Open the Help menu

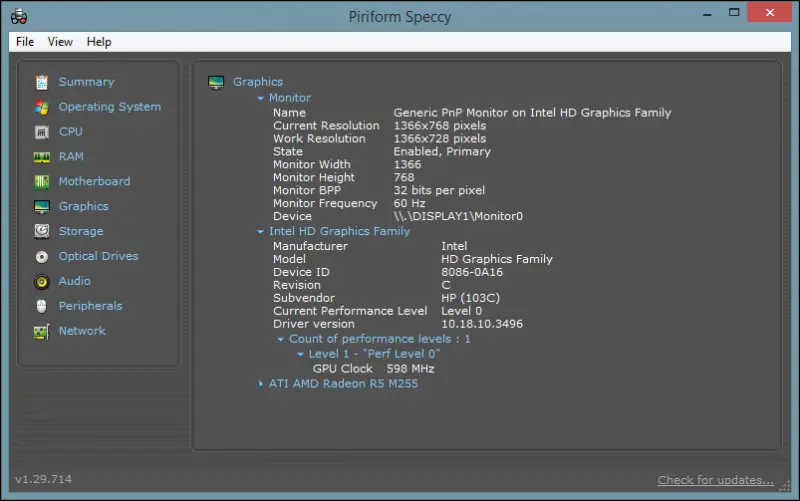99,42
